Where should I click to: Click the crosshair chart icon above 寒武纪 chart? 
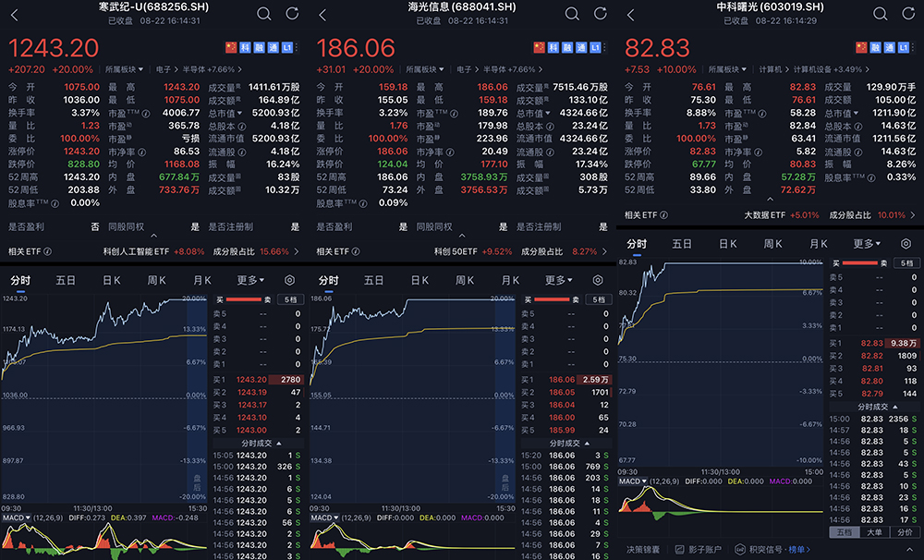click(x=287, y=279)
